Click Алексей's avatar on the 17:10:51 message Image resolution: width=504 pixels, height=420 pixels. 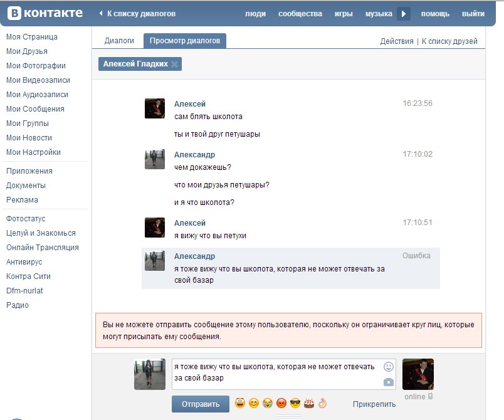tap(155, 228)
